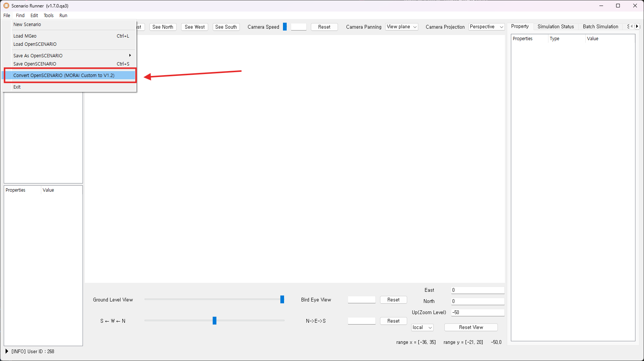Open the Tools menu
Screen dimensions: 644x361
pyautogui.click(x=48, y=16)
